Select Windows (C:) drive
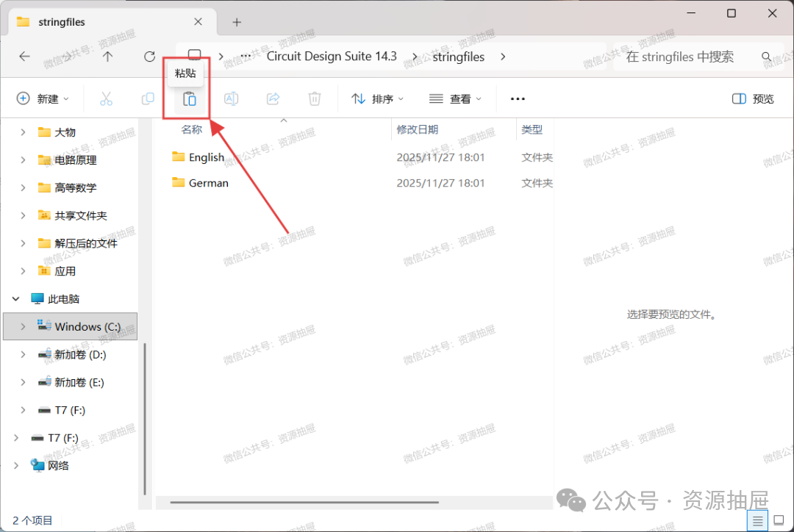Screen dimensions: 794x532 [71, 326]
